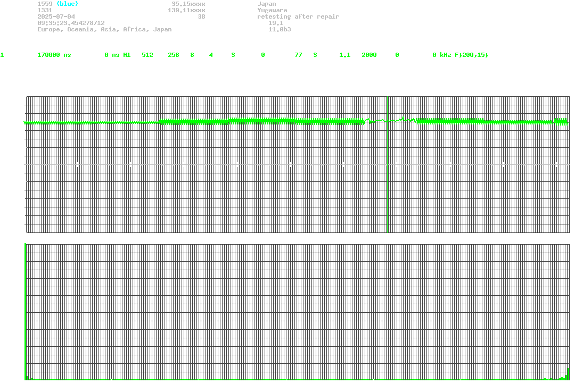
Task: Click the 0 ns H1 channel label
Action: point(118,55)
